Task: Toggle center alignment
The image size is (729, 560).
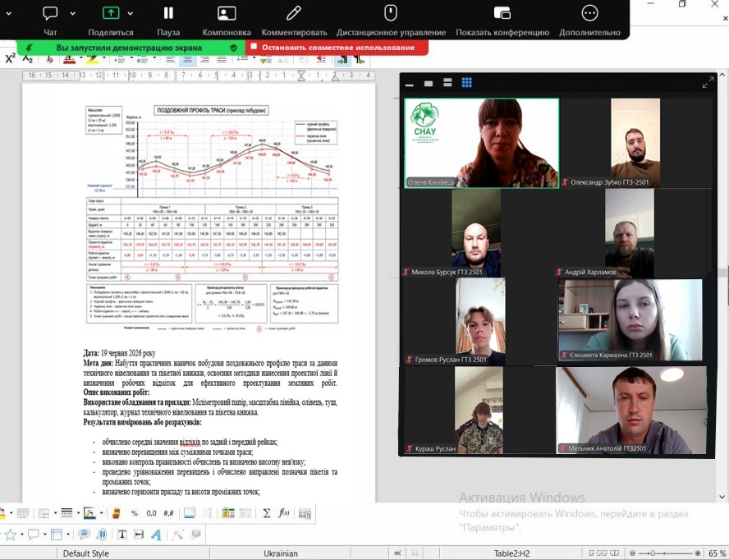Action: pyautogui.click(x=187, y=60)
